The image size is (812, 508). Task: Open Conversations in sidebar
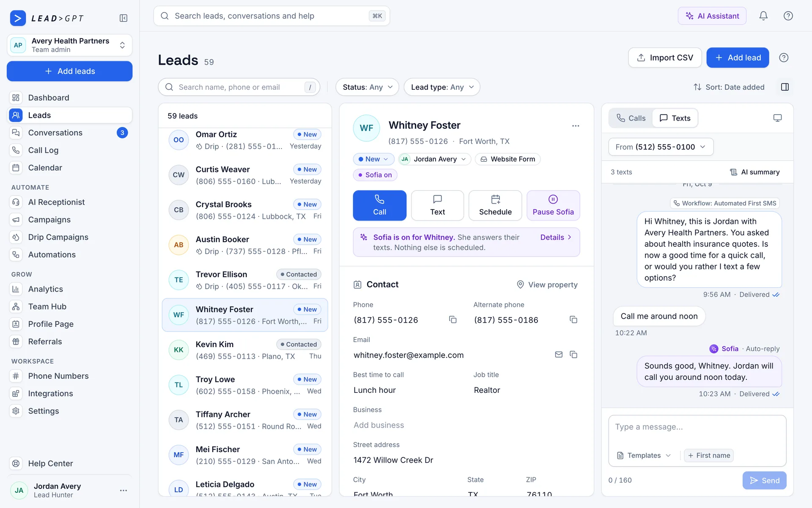(70, 133)
